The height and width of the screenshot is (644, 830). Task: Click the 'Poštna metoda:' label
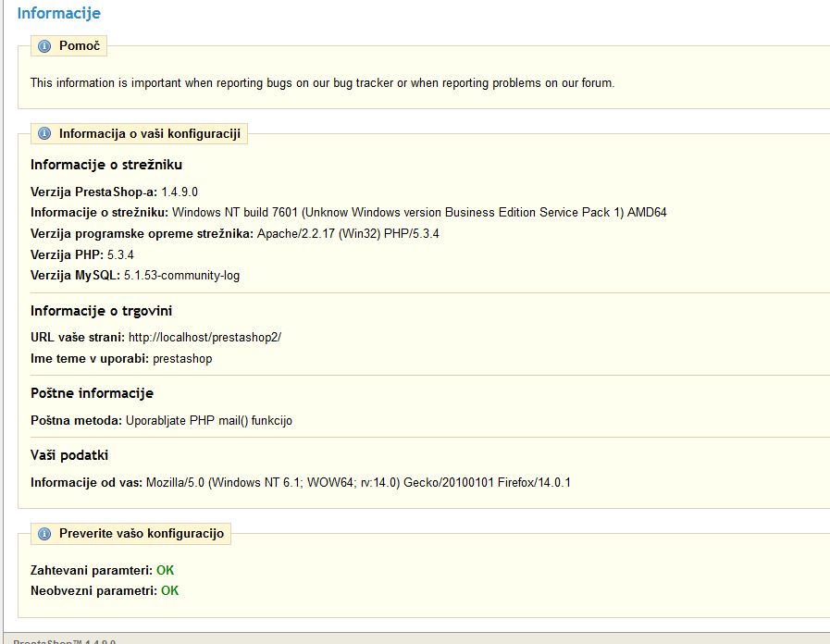point(76,421)
